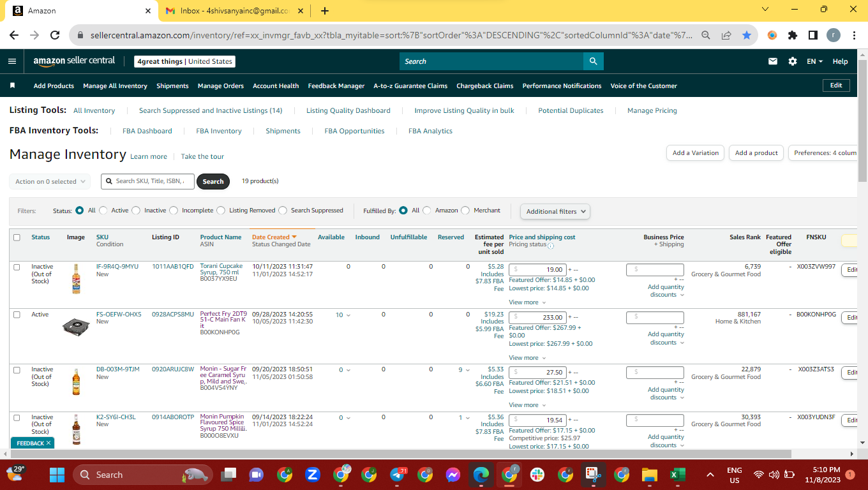This screenshot has width=868, height=490.
Task: Click the search magnifier button in header
Action: tap(593, 61)
